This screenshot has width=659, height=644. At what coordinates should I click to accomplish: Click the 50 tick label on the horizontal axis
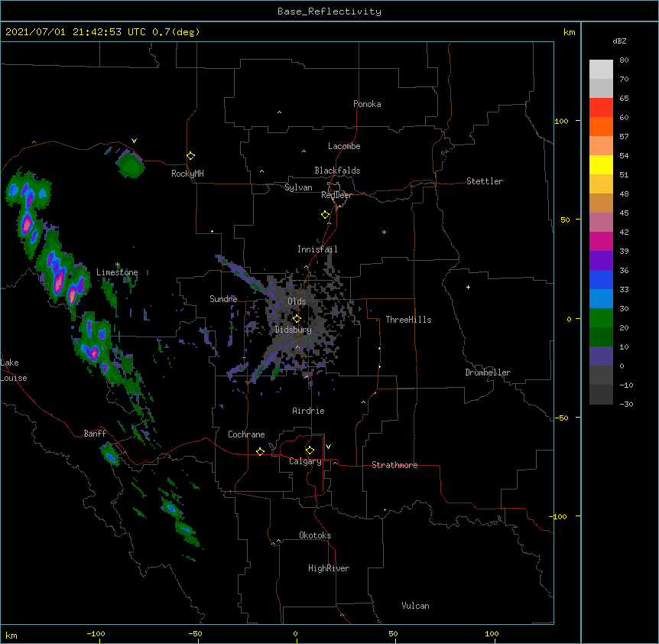tap(393, 633)
